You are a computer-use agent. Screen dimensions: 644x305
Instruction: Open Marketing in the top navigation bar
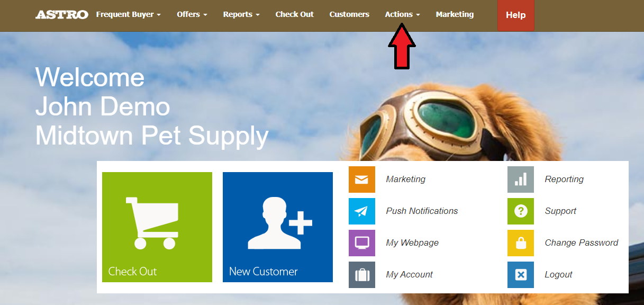[455, 15]
